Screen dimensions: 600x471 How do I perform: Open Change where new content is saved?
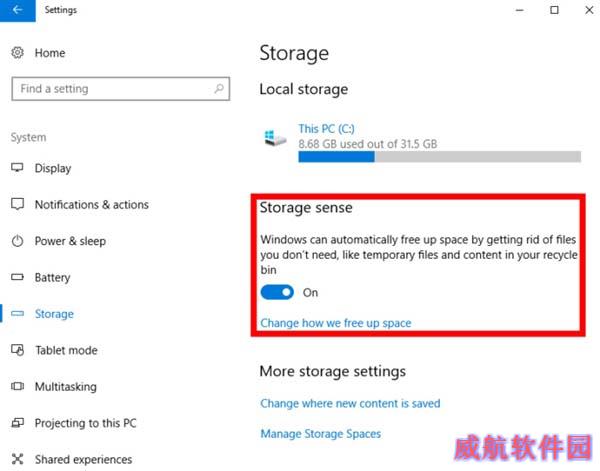coord(350,403)
